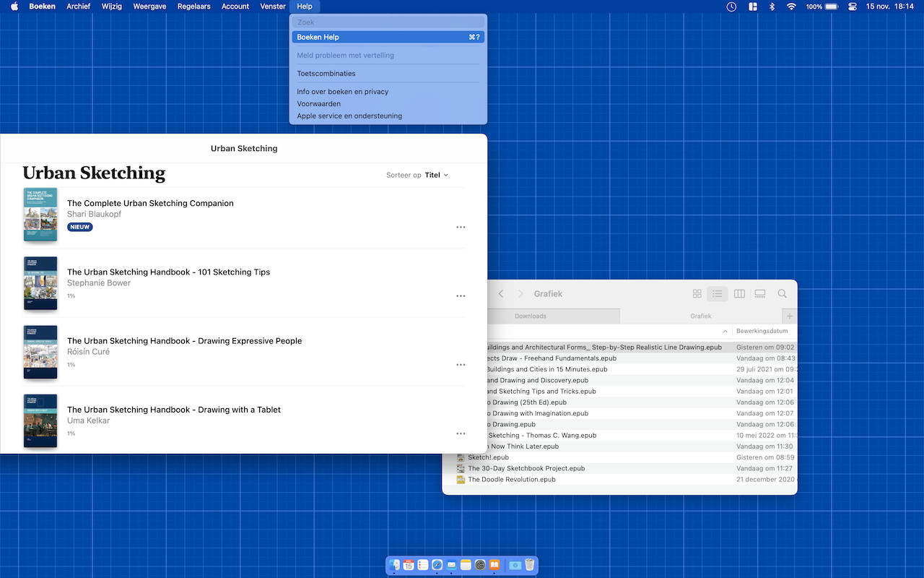Switch Finder to icon view
Screen dimensions: 924x578
697,294
